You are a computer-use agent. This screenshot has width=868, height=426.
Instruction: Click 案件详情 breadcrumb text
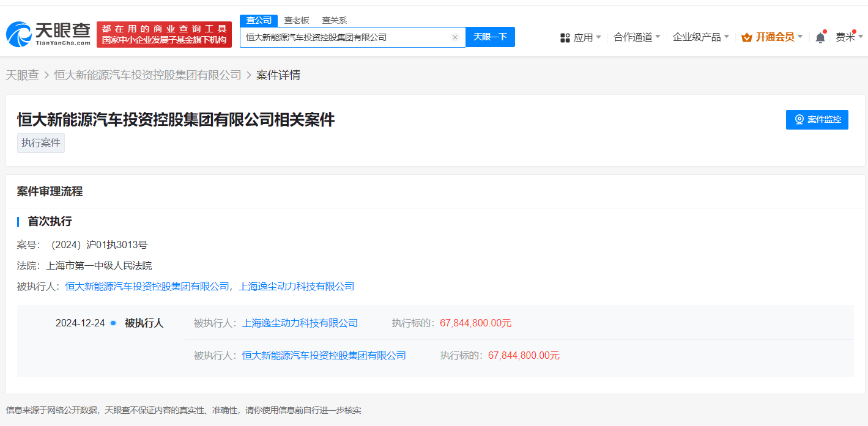278,75
